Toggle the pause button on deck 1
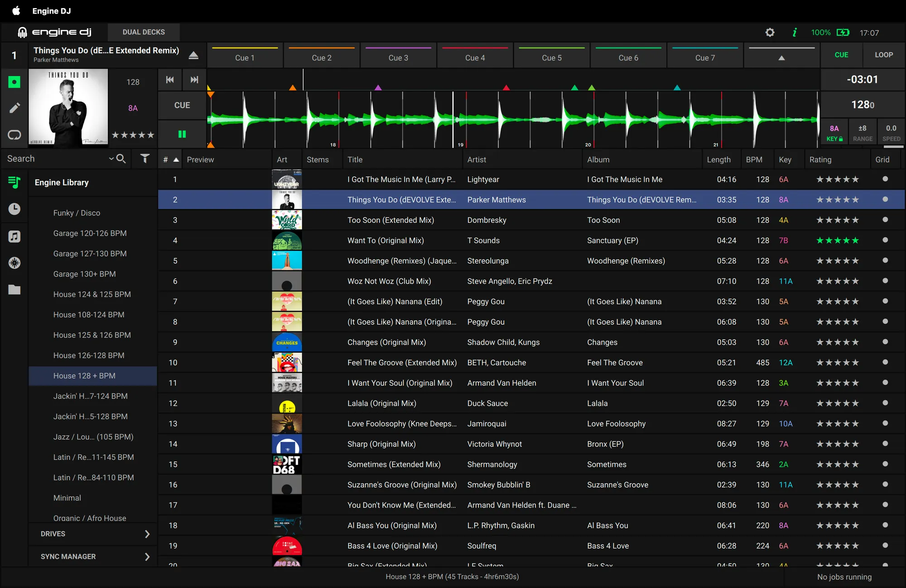The width and height of the screenshot is (906, 588). click(182, 134)
